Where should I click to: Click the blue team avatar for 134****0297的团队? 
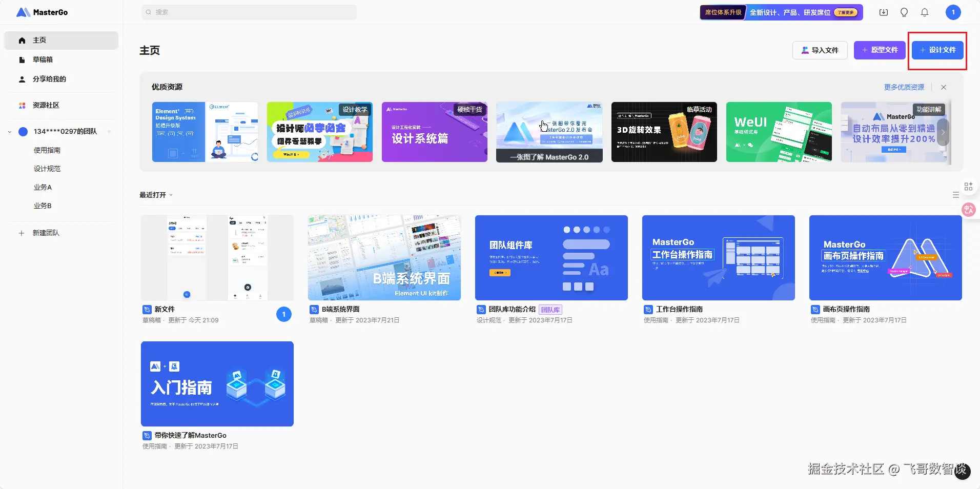point(23,132)
